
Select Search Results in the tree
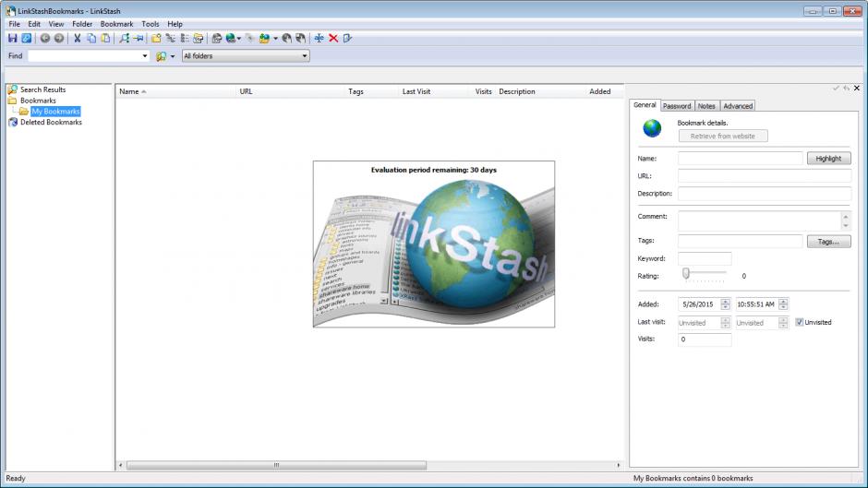coord(42,89)
